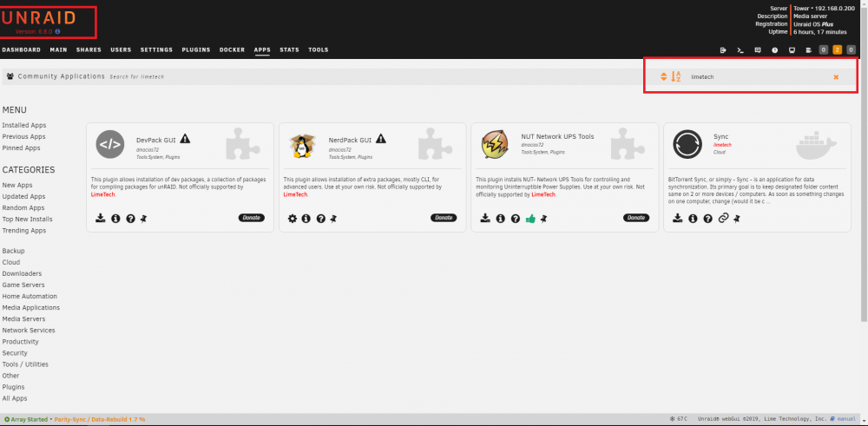
Task: Click Donate button on DevPack GUI card
Action: tap(252, 218)
